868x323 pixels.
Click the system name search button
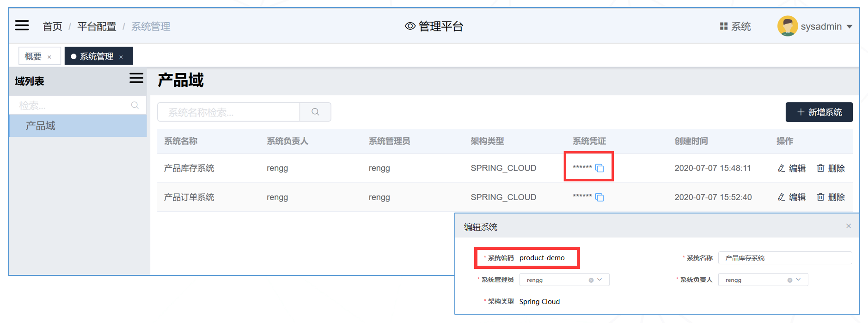pyautogui.click(x=315, y=112)
